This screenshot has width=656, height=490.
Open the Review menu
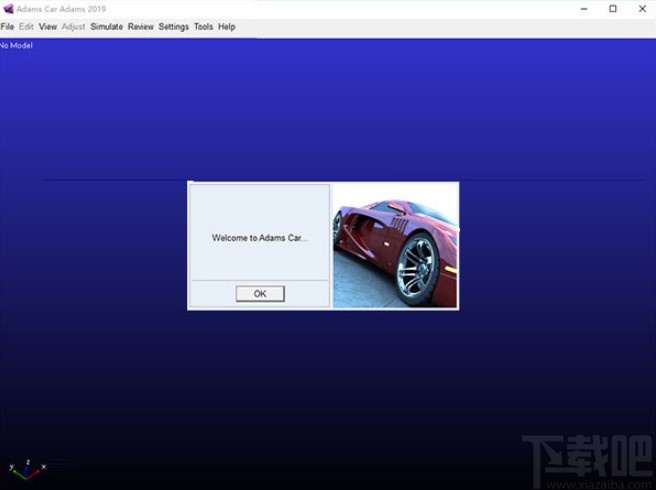coord(141,27)
